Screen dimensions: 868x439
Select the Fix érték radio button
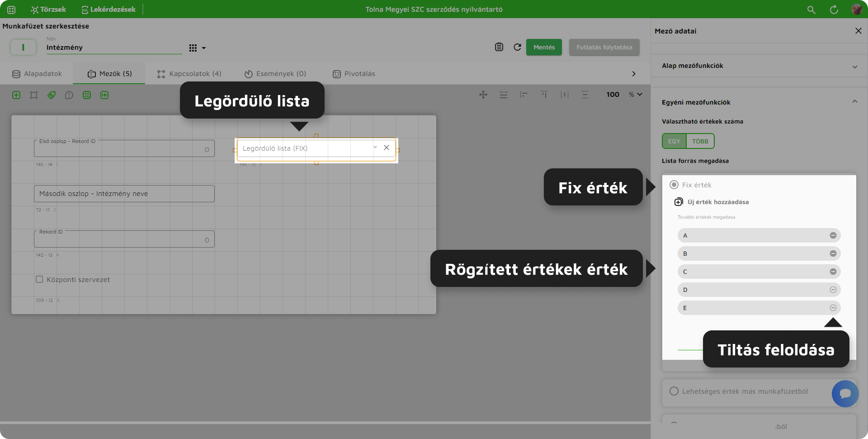click(674, 185)
